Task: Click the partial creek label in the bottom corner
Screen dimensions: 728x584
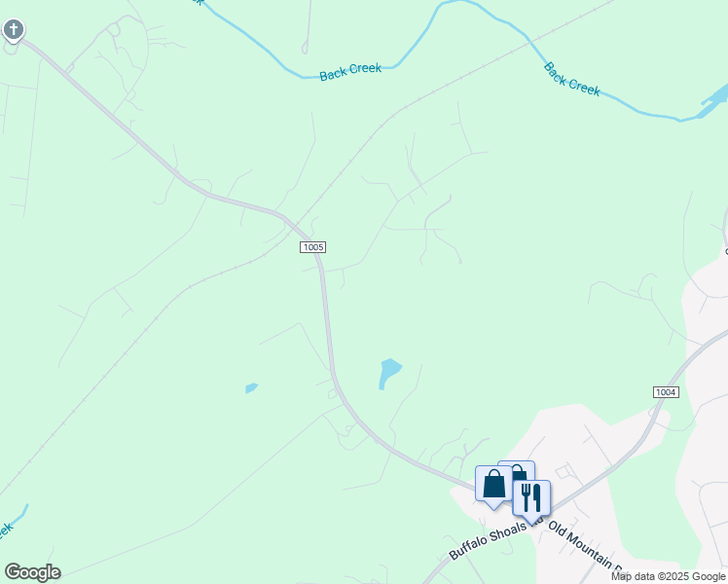Action: point(6,531)
